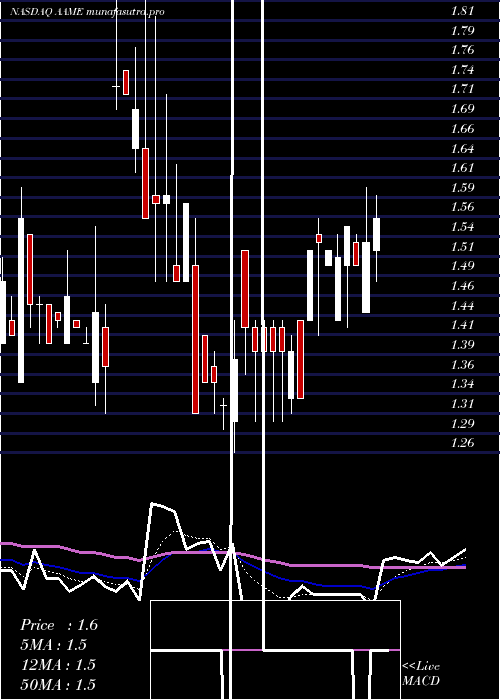
Task: Click the 1.31 price axis label
Action: (462, 403)
